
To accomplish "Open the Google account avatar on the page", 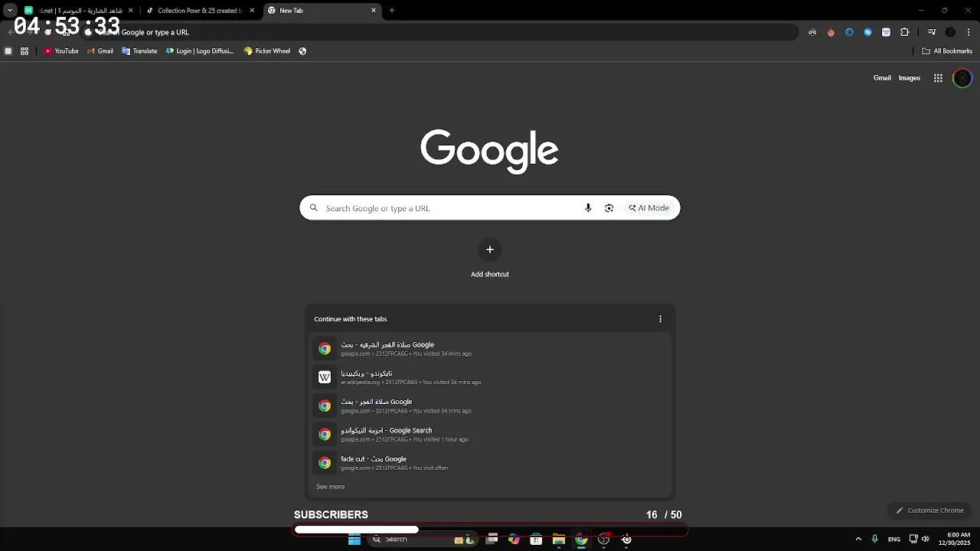I will tap(962, 78).
